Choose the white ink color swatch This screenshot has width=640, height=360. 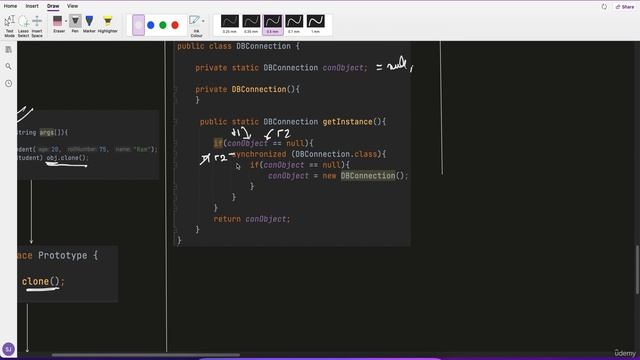coord(138,25)
